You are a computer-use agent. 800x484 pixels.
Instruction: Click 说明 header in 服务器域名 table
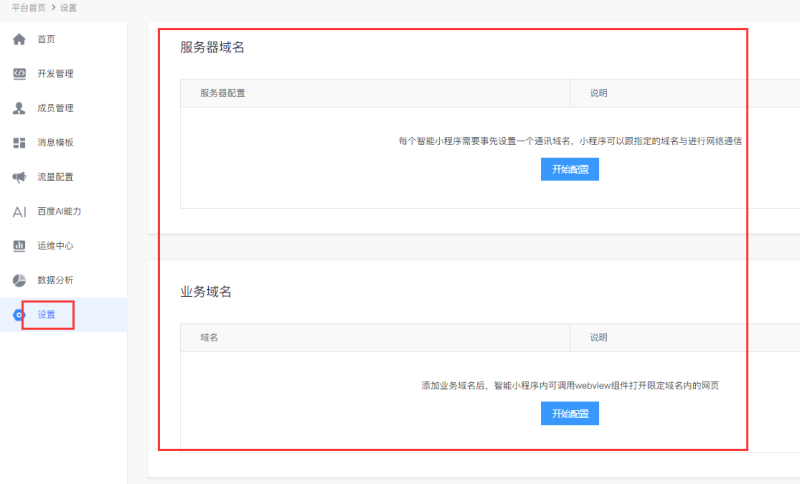click(x=598, y=93)
